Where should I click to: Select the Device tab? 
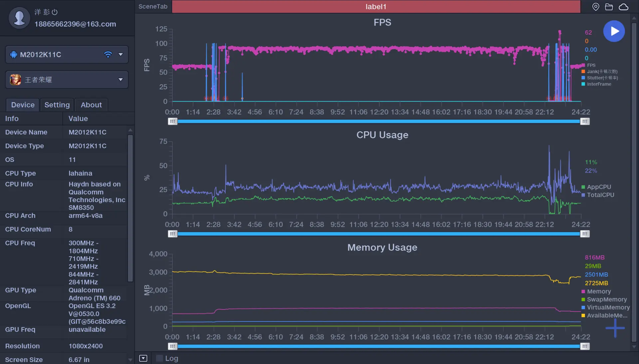point(22,104)
